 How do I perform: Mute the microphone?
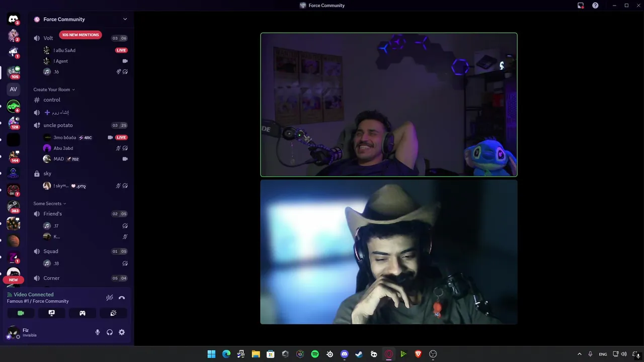[x=98, y=332]
